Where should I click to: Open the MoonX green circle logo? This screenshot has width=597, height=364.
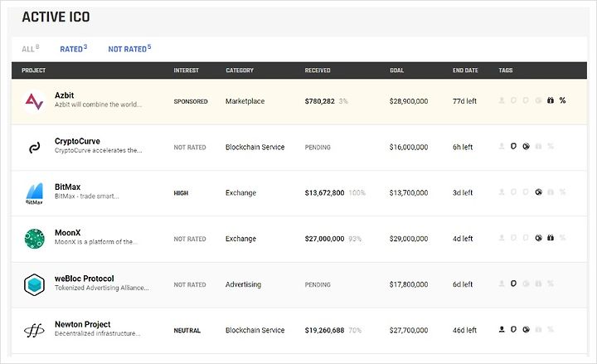(34, 239)
